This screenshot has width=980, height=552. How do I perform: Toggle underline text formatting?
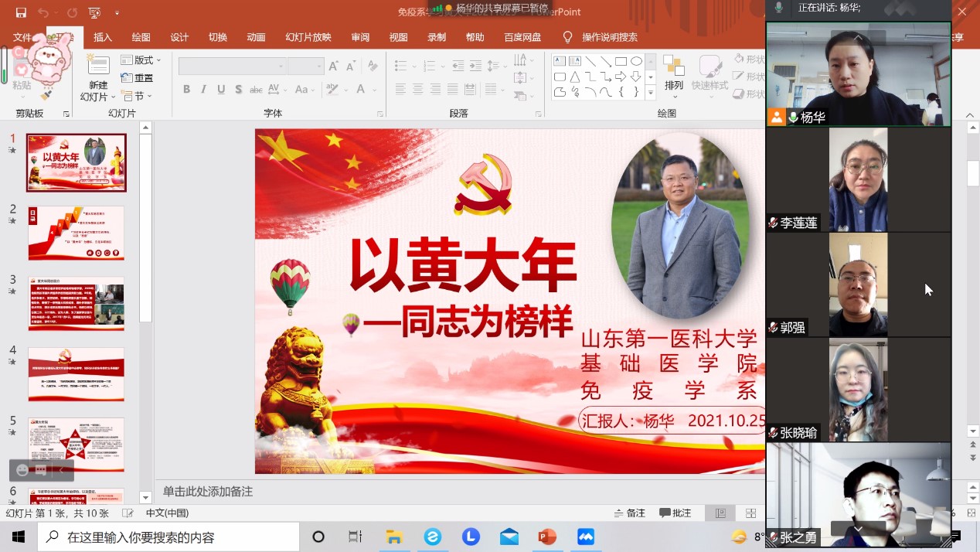click(x=221, y=90)
